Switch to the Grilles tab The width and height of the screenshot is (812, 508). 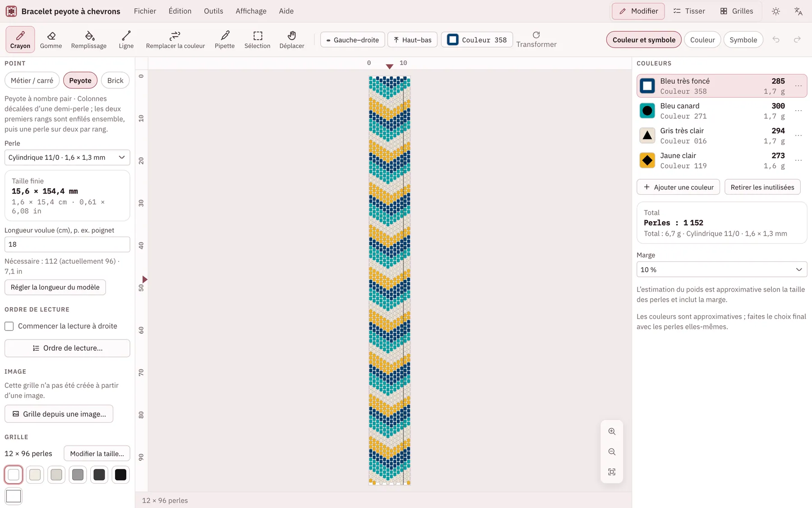click(x=737, y=11)
